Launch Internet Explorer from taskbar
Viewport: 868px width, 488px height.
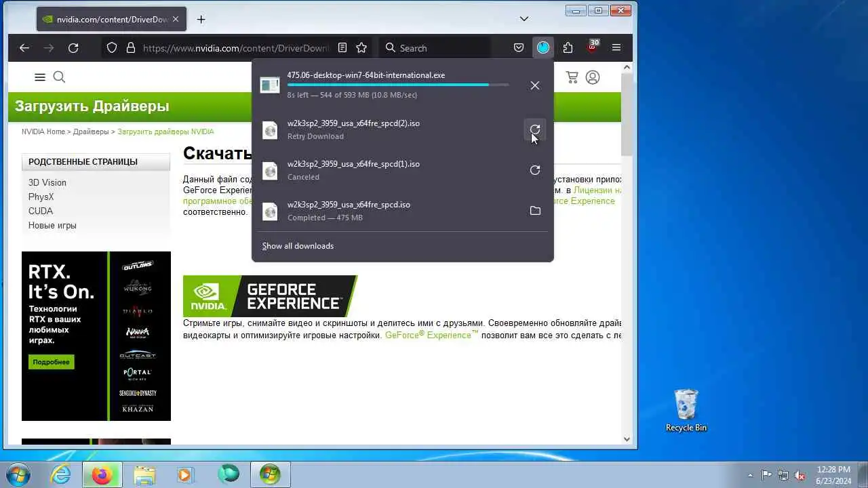(61, 474)
